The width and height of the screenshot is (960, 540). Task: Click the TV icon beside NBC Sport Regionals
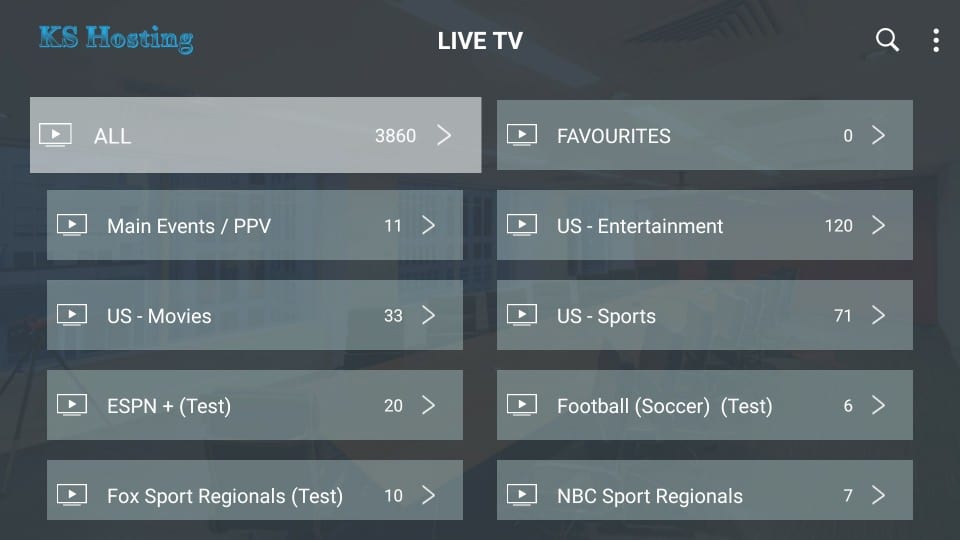click(522, 495)
